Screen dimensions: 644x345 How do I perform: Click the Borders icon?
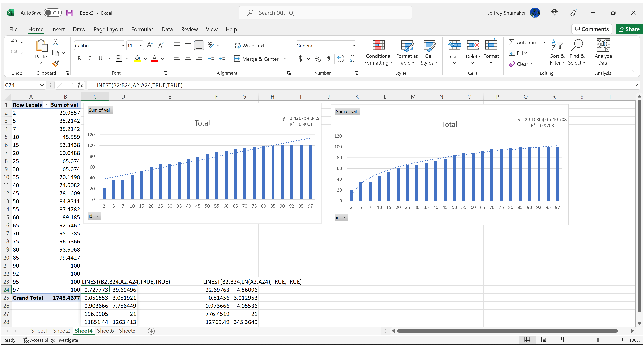(x=119, y=58)
